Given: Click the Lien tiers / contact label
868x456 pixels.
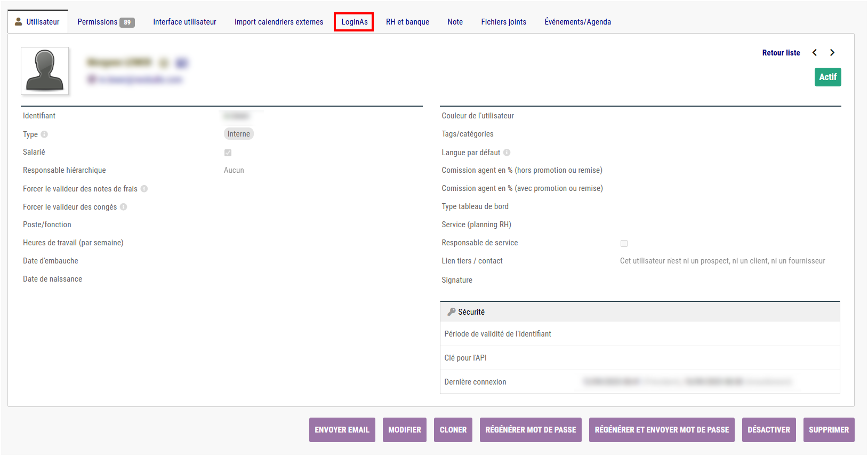Looking at the screenshot, I should [x=472, y=261].
